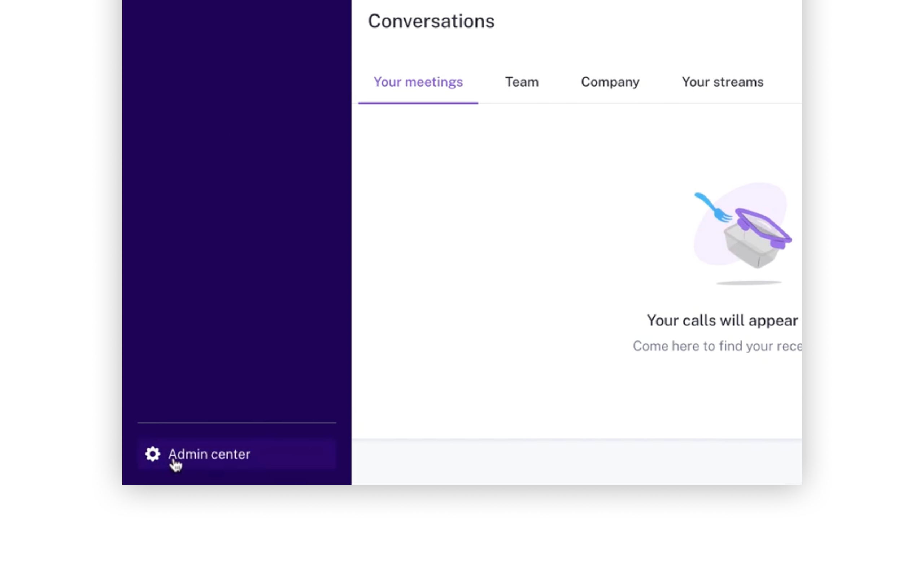924x564 pixels.
Task: Click the 'Your calls will appear' text
Action: pyautogui.click(x=722, y=321)
